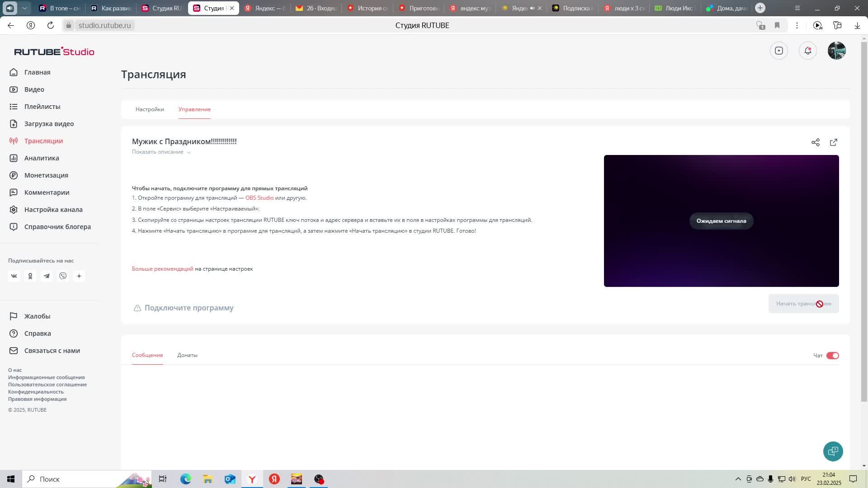
Task: Open Правовая информация footer link
Action: (37, 399)
